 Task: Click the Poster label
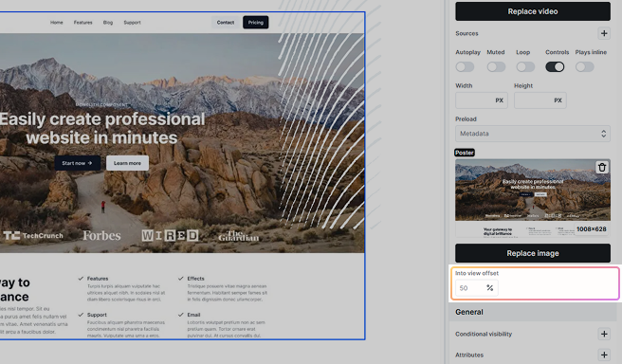[x=465, y=153]
